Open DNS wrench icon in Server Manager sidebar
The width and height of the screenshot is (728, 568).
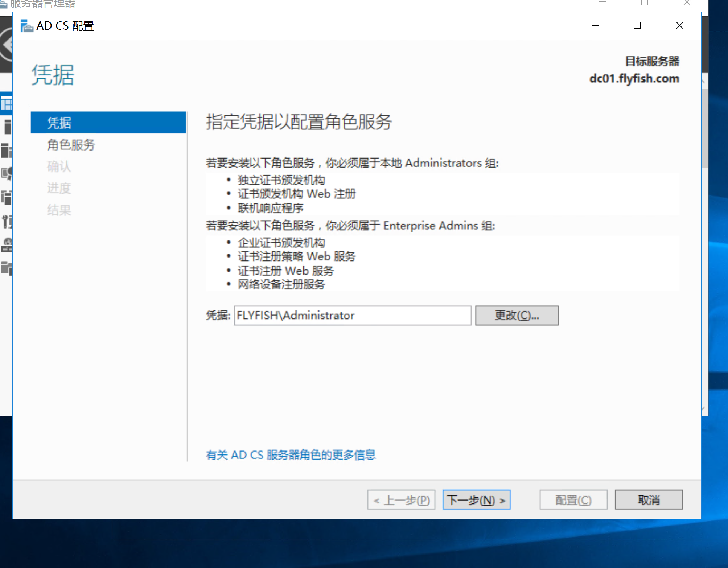(7, 222)
